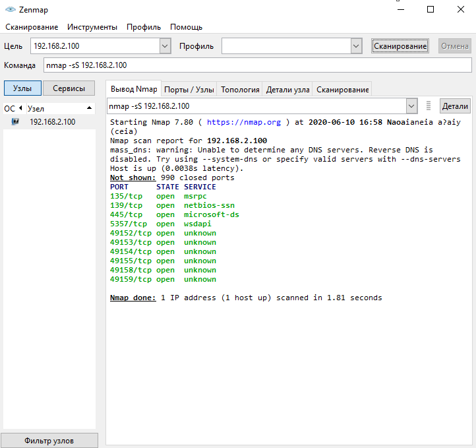Click the 139/tcp netbios-ssn line
The image size is (476, 448).
point(172,205)
